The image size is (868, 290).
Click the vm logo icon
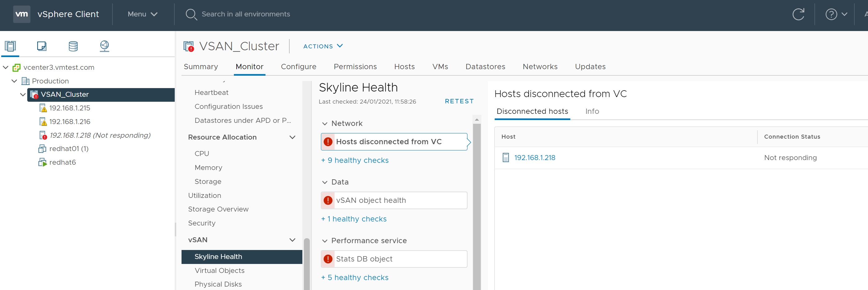[22, 14]
